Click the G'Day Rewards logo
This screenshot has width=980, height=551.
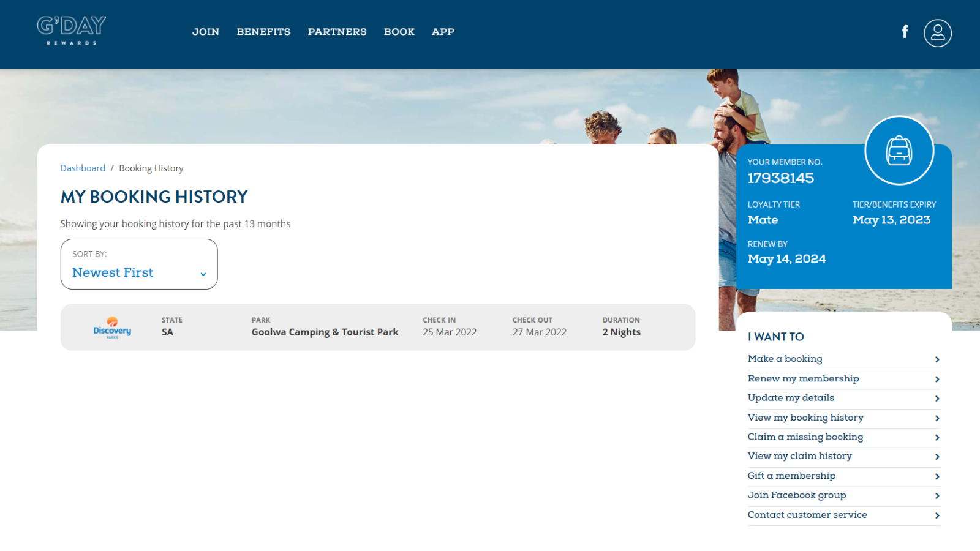(71, 31)
